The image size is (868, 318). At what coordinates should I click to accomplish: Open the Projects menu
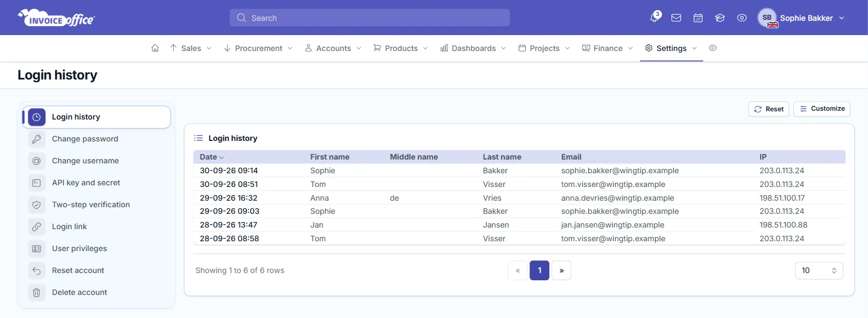point(544,48)
